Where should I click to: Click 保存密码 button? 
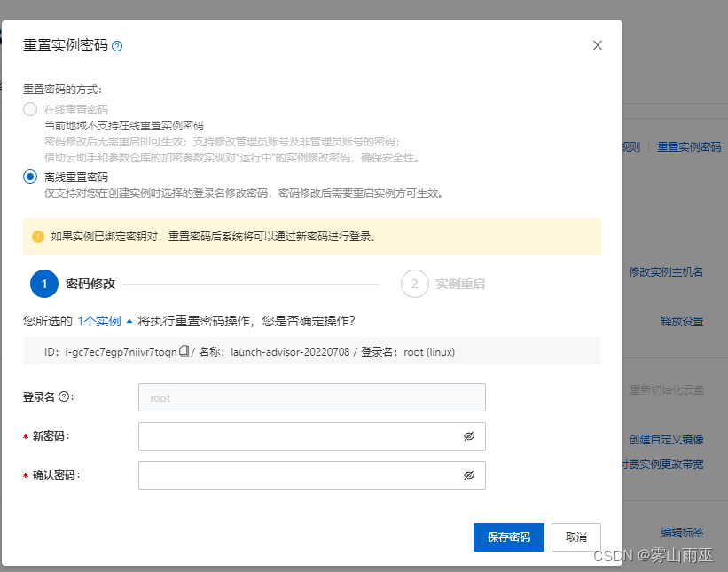coord(509,537)
